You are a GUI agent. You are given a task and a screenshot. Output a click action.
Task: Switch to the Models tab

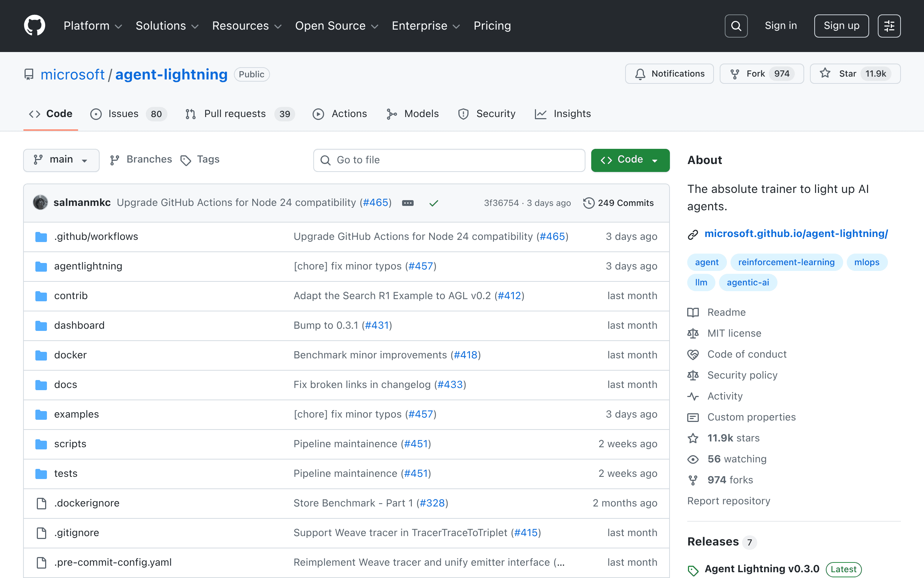click(x=412, y=114)
